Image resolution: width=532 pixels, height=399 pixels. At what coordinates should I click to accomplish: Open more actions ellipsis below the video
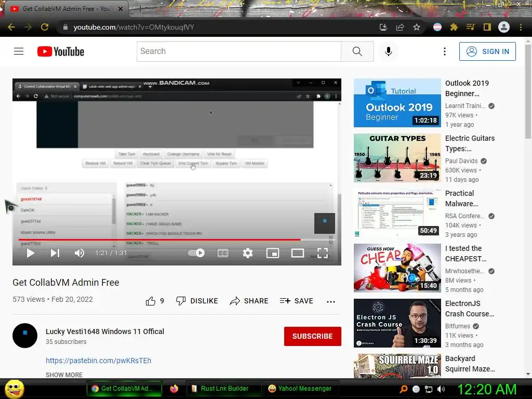coord(331,302)
